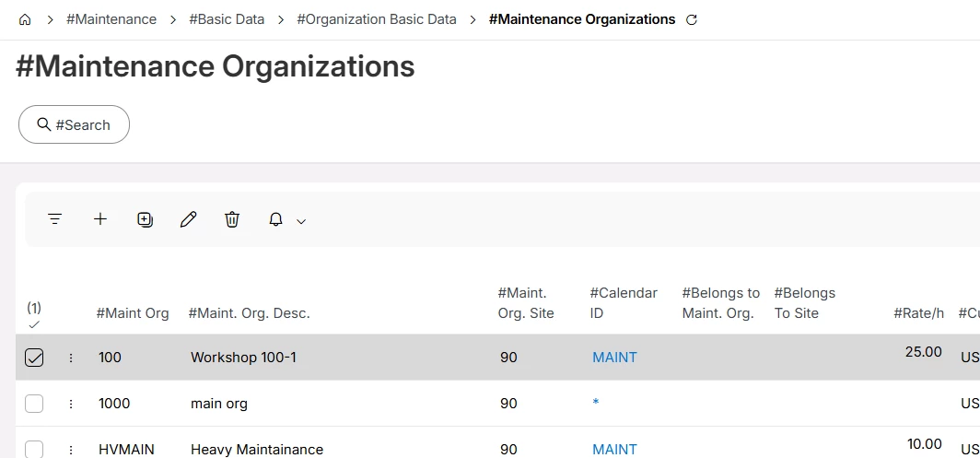Duplicate the selected record
This screenshot has height=458, width=980.
(x=145, y=219)
